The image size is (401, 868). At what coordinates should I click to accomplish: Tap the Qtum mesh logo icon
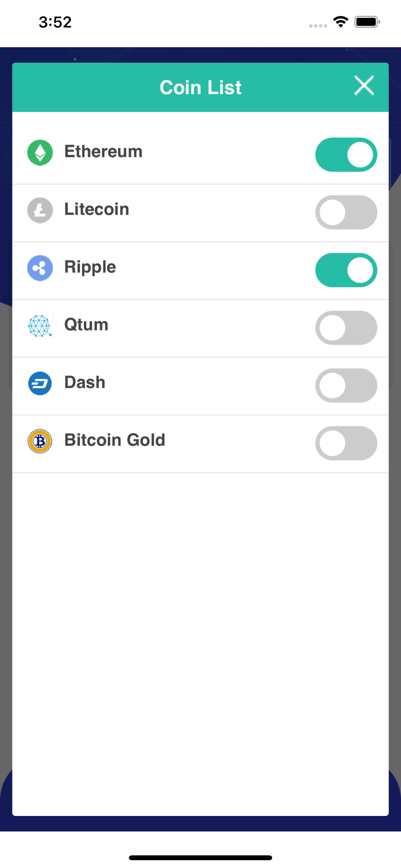click(40, 326)
